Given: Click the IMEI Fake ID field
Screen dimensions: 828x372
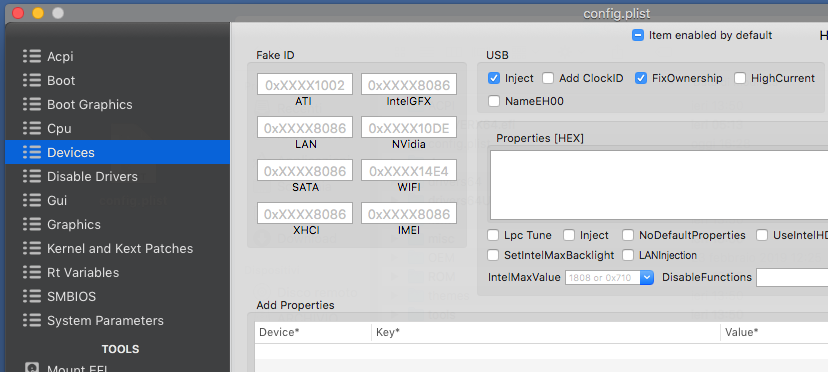Looking at the screenshot, I should click(409, 213).
